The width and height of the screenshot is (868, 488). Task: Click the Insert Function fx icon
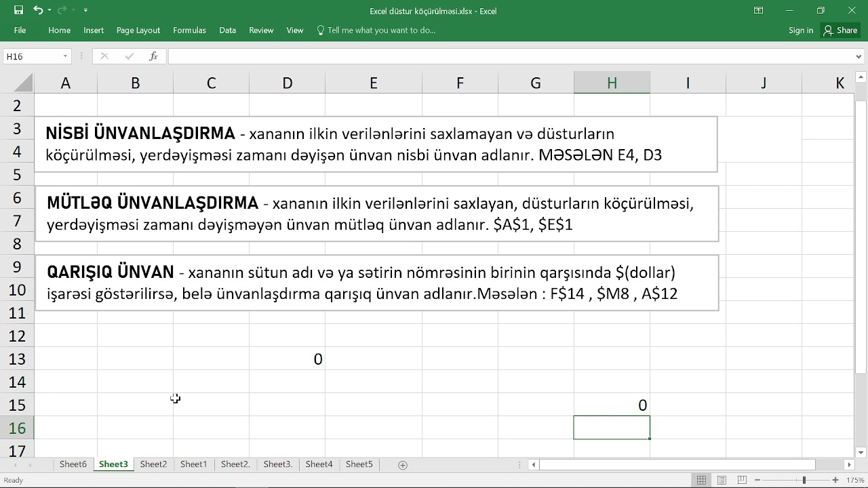pos(153,56)
